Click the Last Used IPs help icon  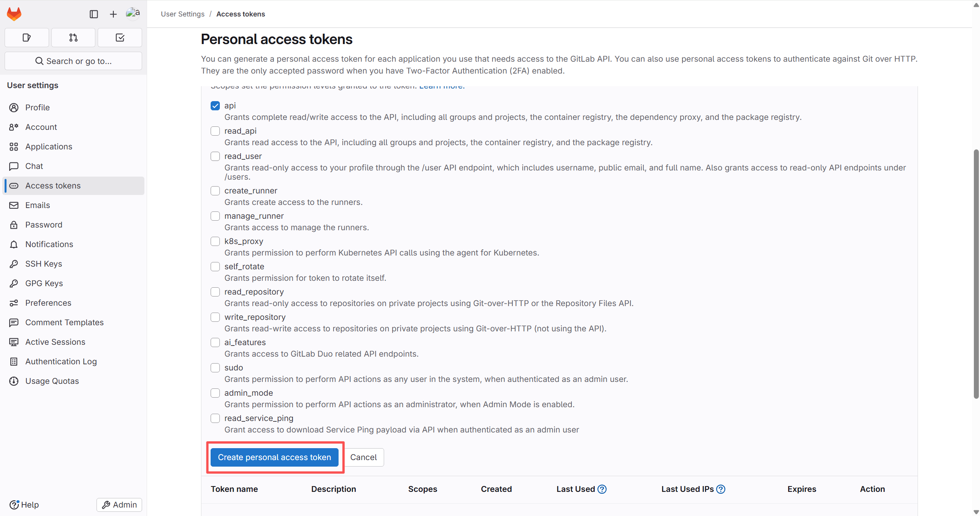click(x=721, y=489)
